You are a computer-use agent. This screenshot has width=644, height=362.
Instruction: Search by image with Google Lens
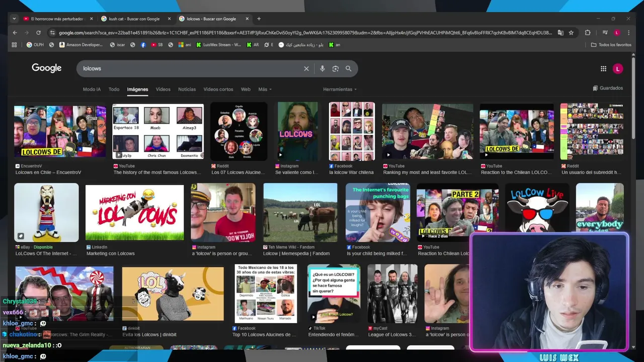point(336,68)
